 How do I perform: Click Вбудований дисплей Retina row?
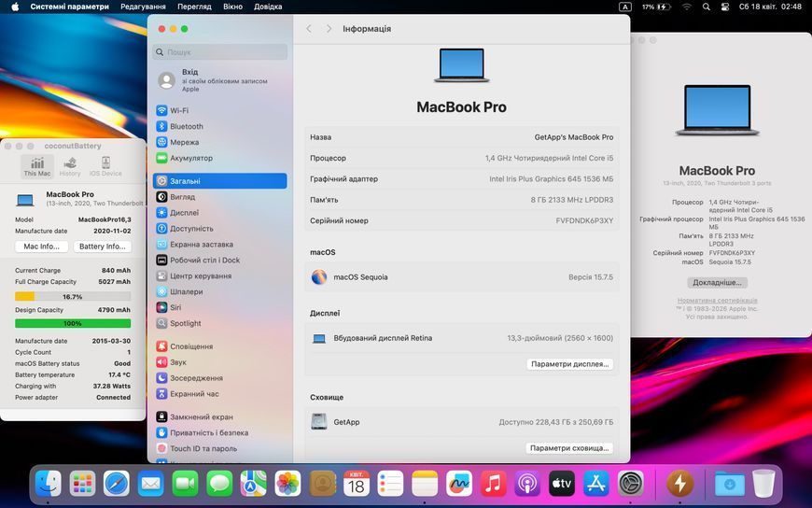tap(461, 338)
